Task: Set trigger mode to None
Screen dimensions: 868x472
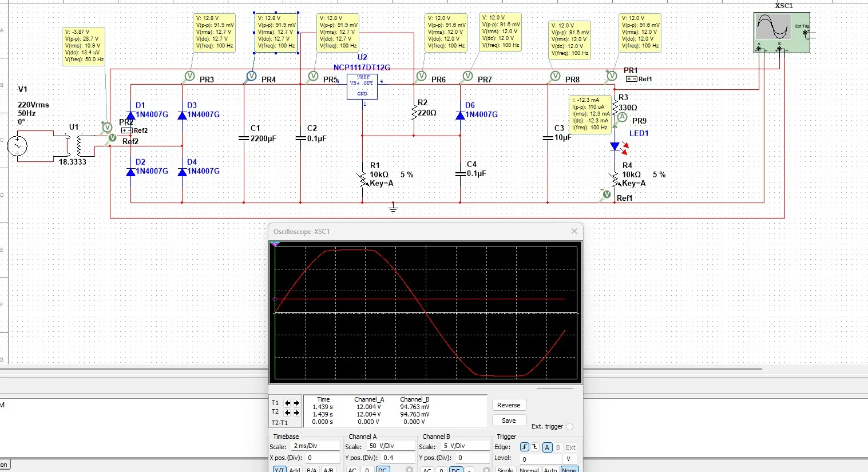Action: click(569, 470)
